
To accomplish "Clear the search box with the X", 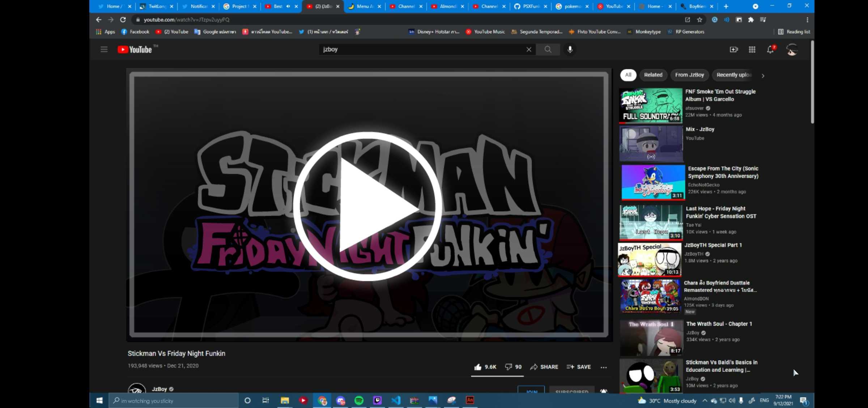I will pyautogui.click(x=529, y=49).
